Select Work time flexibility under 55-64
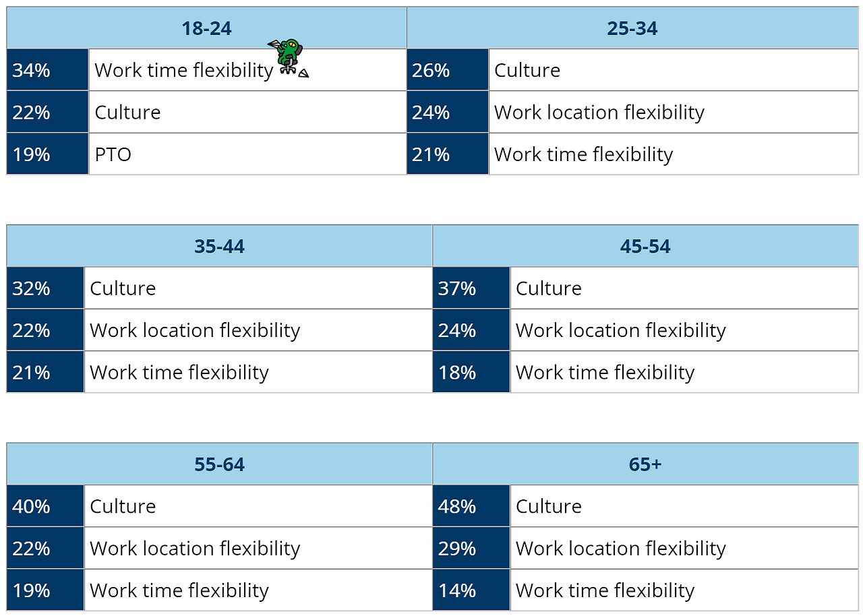The width and height of the screenshot is (863, 616). pos(179,590)
